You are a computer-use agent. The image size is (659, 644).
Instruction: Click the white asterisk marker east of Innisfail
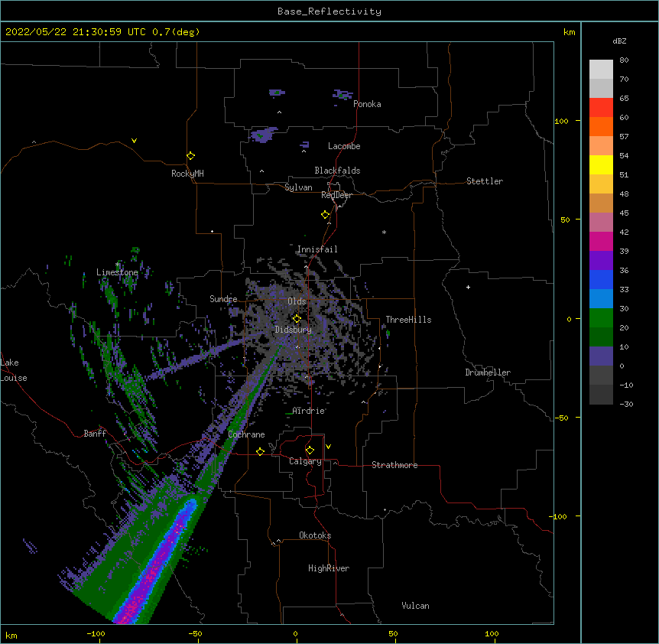point(384,232)
